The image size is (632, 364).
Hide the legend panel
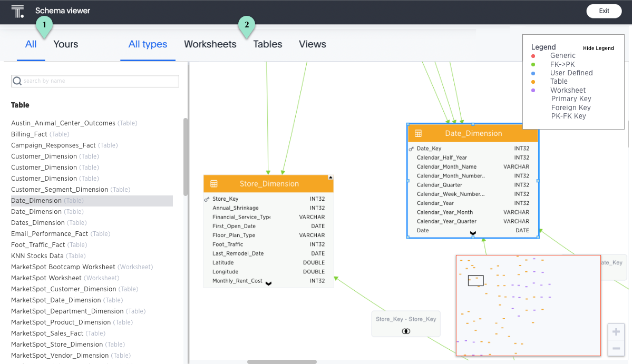pos(598,48)
